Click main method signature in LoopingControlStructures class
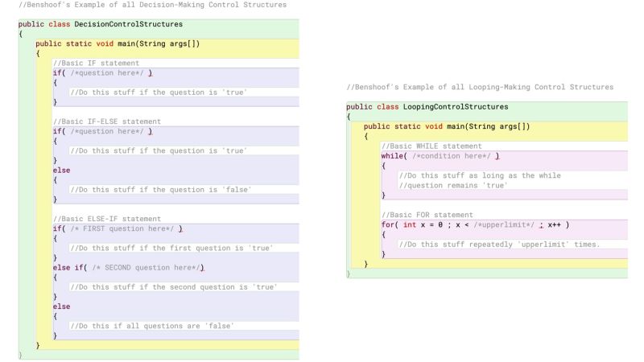 pos(447,126)
